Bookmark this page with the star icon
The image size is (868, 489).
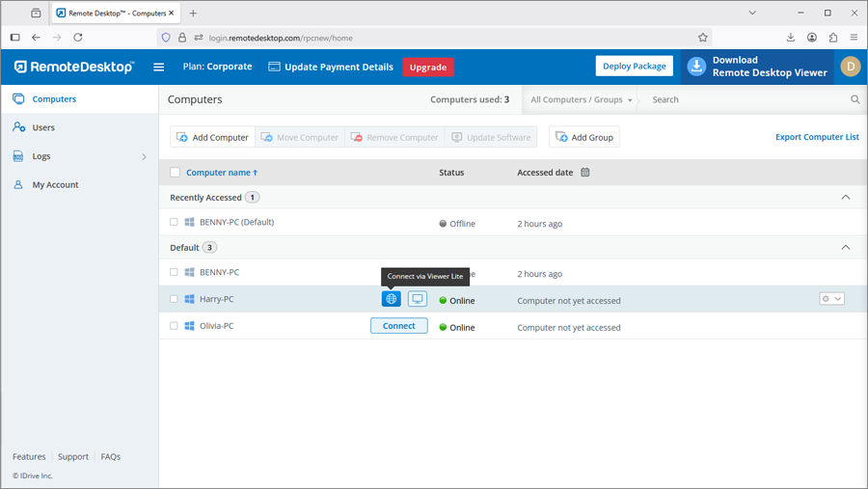tap(703, 38)
